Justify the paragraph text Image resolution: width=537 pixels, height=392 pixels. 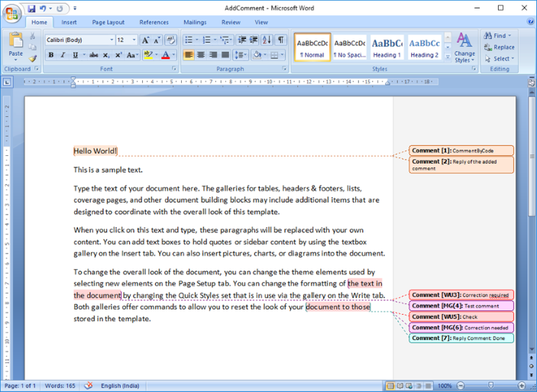click(x=225, y=55)
